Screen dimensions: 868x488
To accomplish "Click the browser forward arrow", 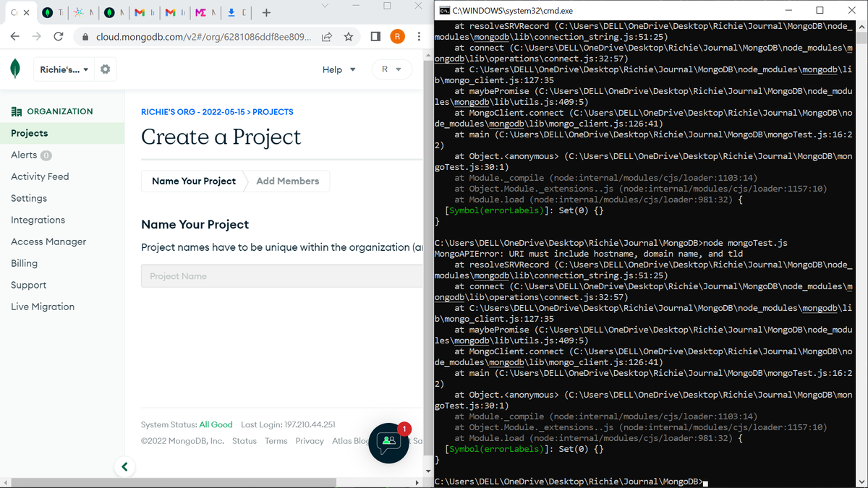I will 37,36.
